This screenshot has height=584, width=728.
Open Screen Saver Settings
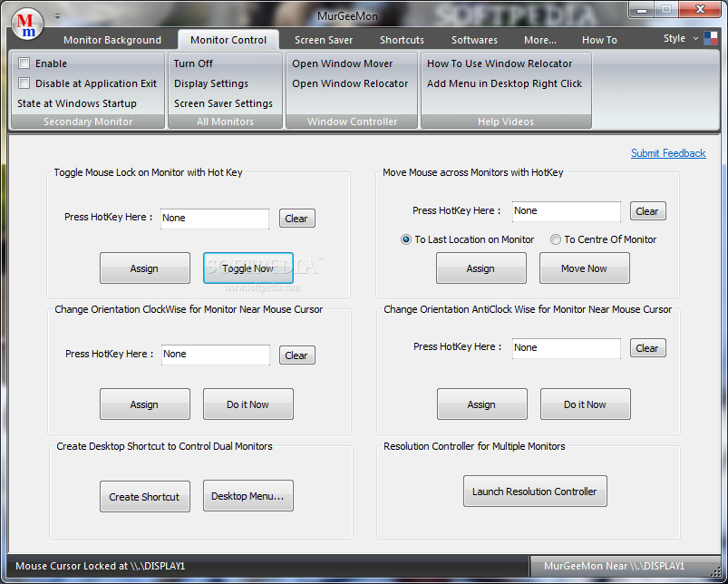click(x=223, y=103)
